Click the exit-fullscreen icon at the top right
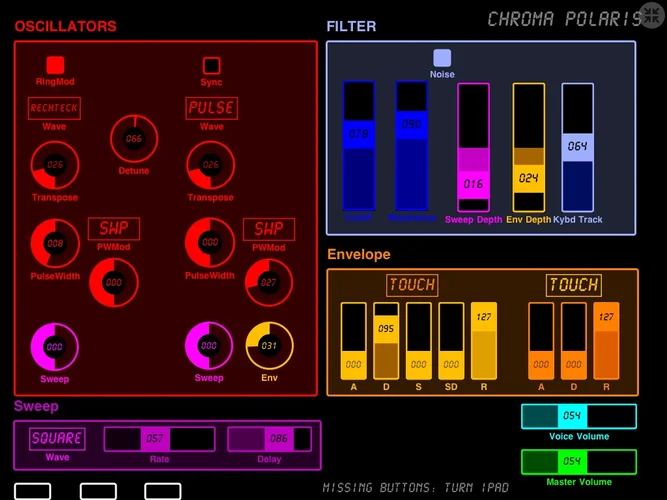 click(x=652, y=16)
